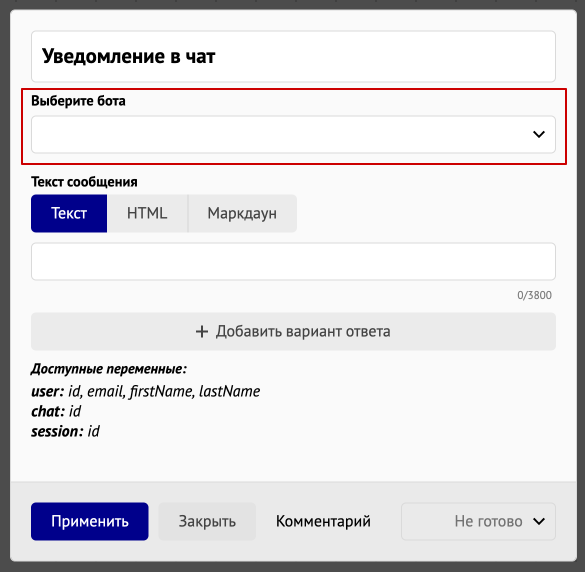Open the Выберите бота dropdown field
This screenshot has width=585, height=572.
[x=293, y=134]
